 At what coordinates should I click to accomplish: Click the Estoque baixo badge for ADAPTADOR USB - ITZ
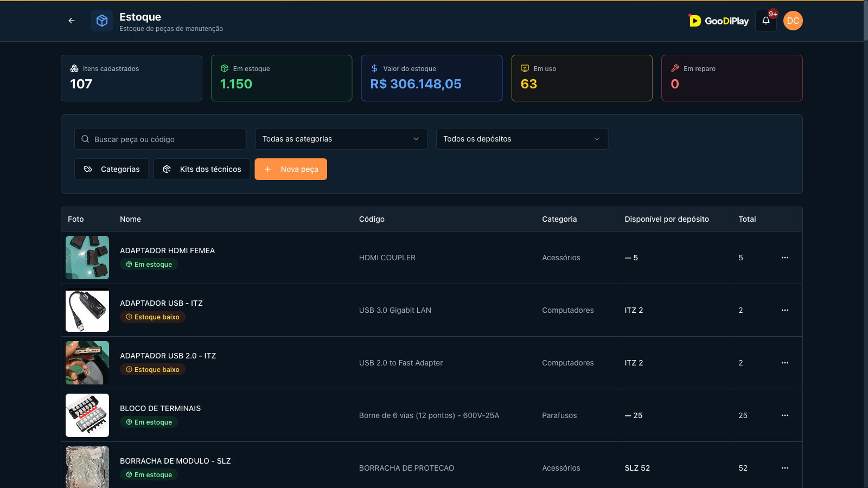click(x=152, y=317)
